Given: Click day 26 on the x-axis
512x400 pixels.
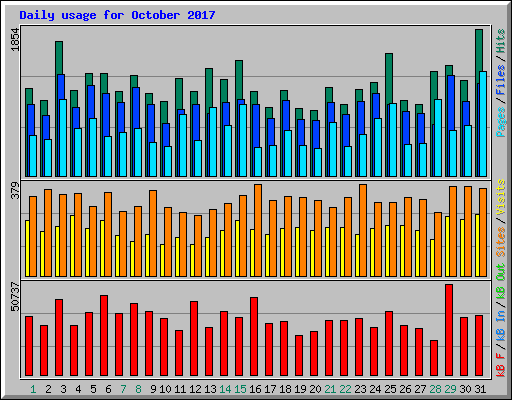Looking at the screenshot, I should 405,389.
